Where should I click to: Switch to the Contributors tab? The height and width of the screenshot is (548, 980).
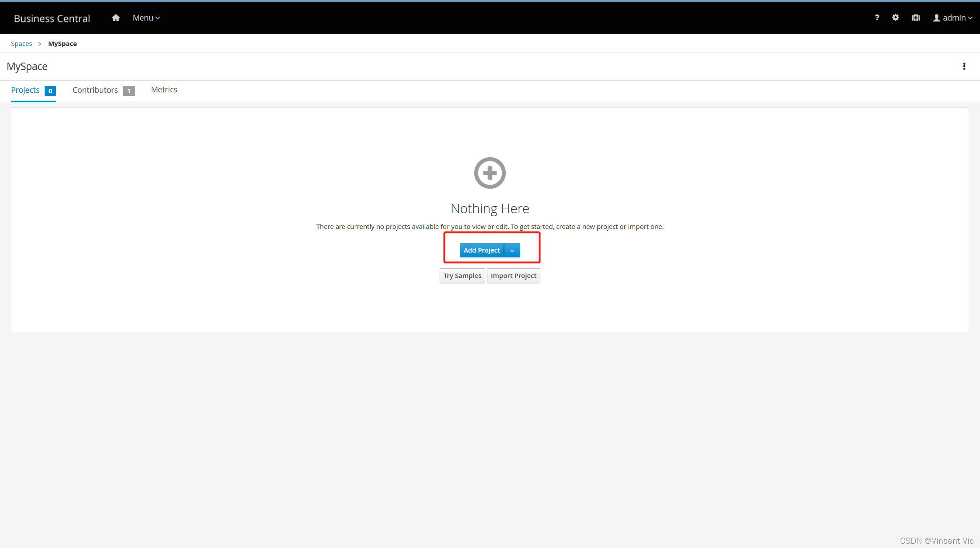(x=95, y=90)
